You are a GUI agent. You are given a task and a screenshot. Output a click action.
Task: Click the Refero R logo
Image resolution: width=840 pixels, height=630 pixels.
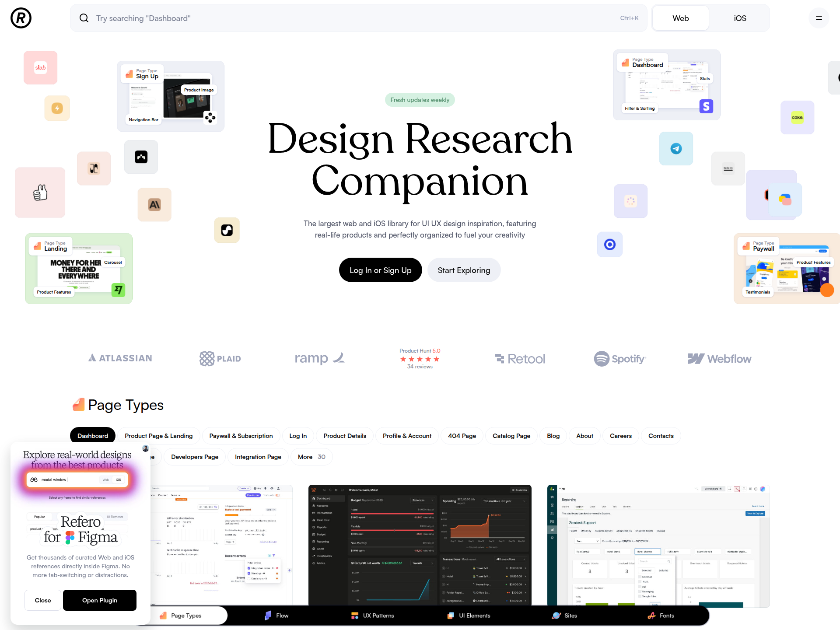tap(21, 18)
